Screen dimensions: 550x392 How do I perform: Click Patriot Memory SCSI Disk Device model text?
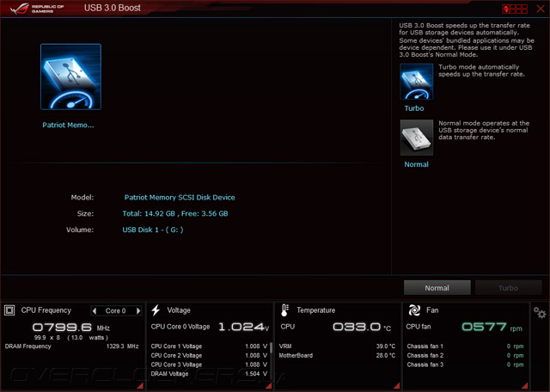[180, 197]
